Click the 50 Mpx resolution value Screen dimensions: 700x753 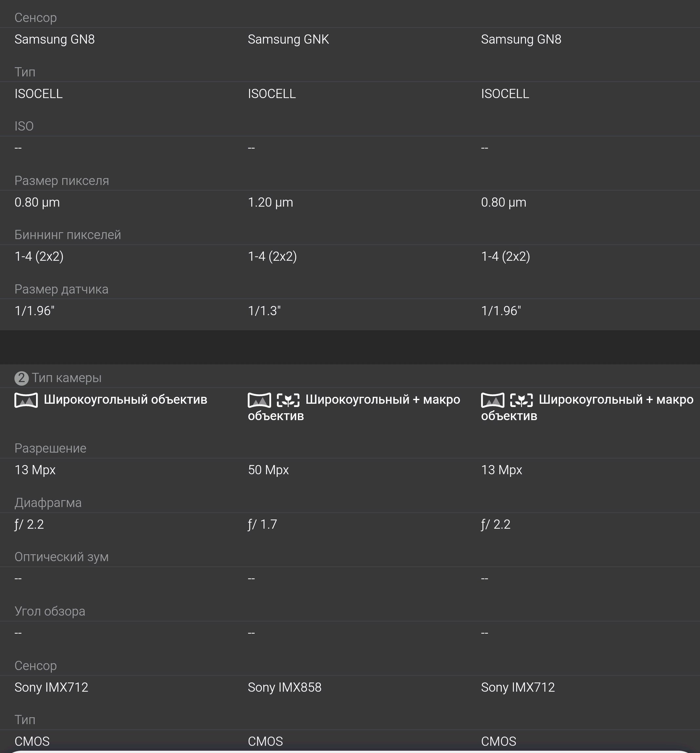coord(268,470)
